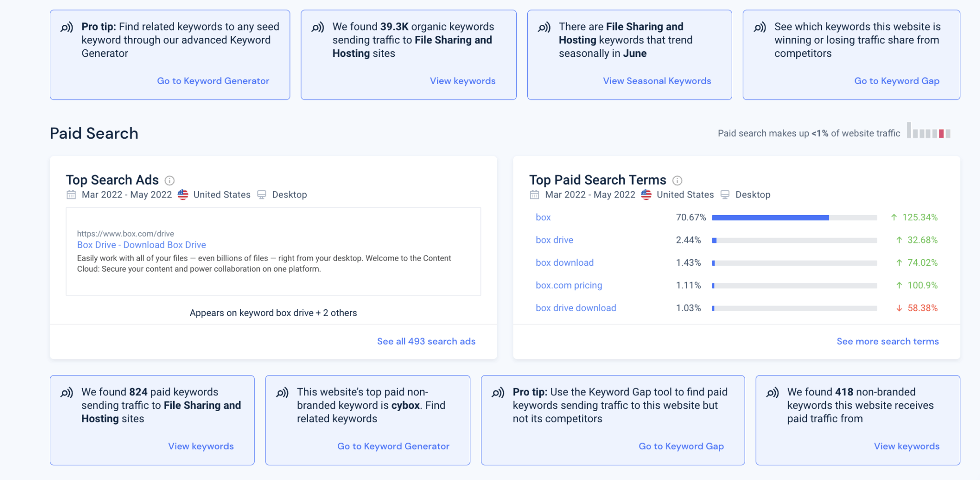Click green up arrow next to 74.02%
This screenshot has height=480, width=980.
(x=899, y=262)
